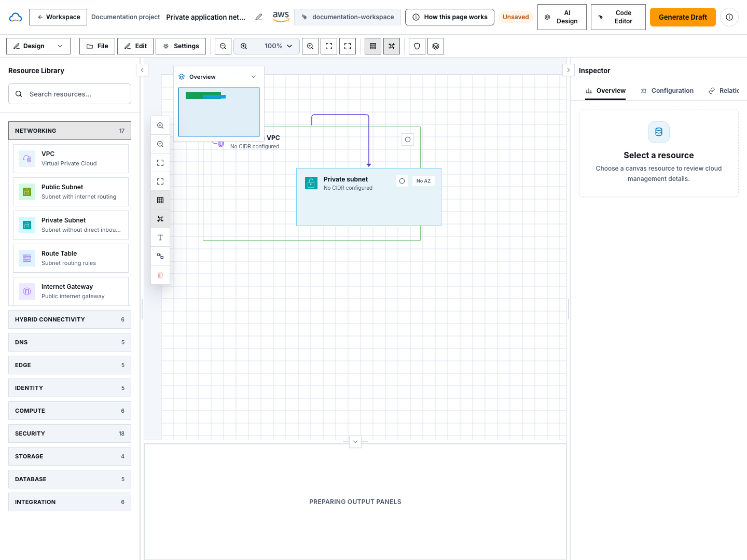Click the Workspace back button
This screenshot has height=560, width=747.
pyautogui.click(x=58, y=17)
